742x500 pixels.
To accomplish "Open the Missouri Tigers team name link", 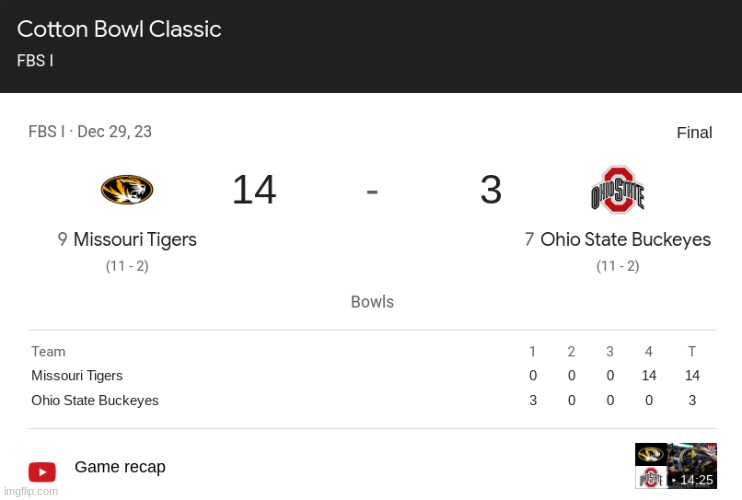I will click(134, 240).
